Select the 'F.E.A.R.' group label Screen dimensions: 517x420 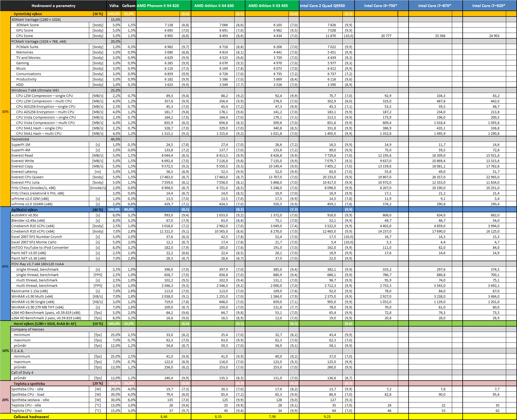[x=18, y=351]
